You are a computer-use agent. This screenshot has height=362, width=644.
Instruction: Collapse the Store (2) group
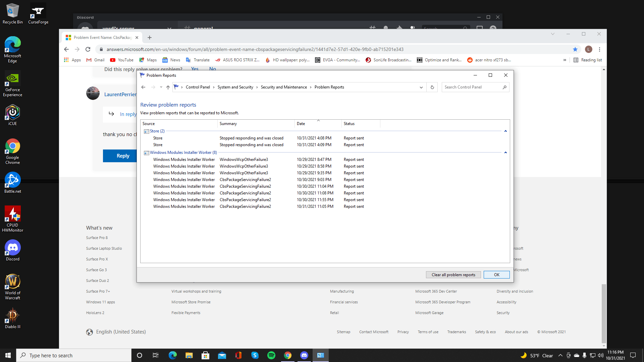pyautogui.click(x=505, y=131)
